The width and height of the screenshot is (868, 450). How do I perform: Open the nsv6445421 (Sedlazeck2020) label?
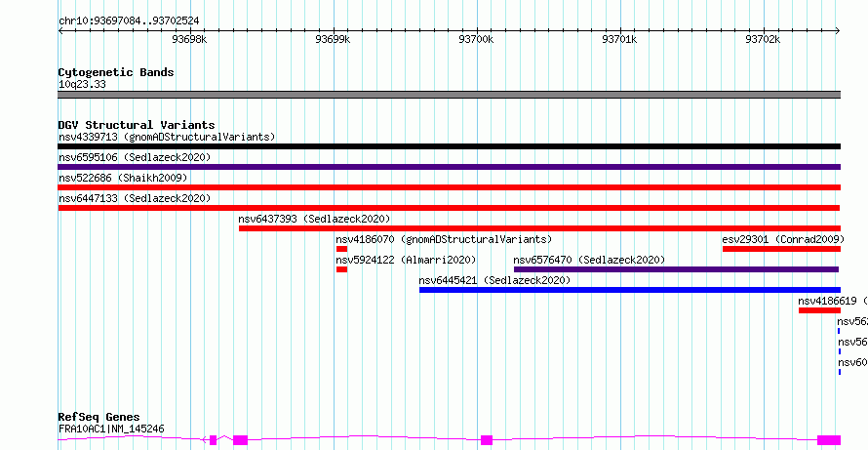[x=494, y=280]
